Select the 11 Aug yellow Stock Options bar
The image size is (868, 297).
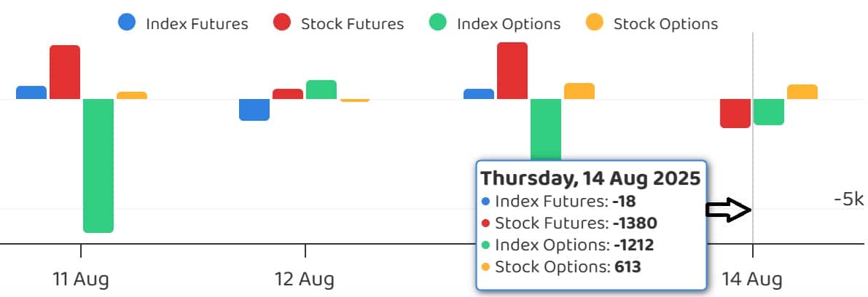click(x=132, y=95)
